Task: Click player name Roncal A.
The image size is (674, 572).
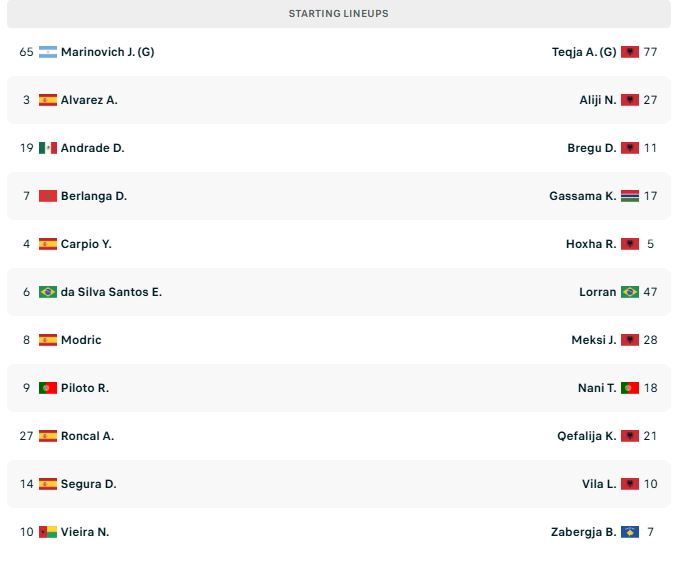Action: point(87,436)
